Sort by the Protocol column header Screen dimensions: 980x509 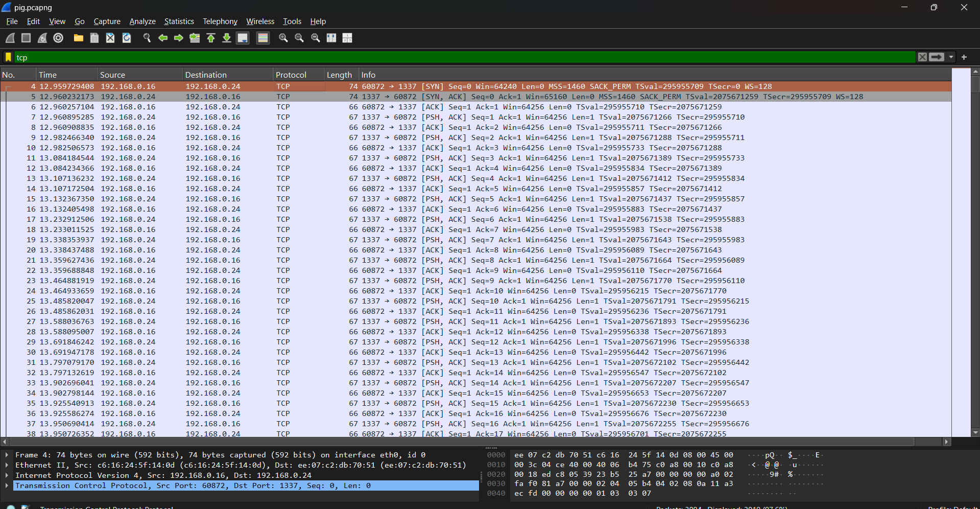pos(299,75)
